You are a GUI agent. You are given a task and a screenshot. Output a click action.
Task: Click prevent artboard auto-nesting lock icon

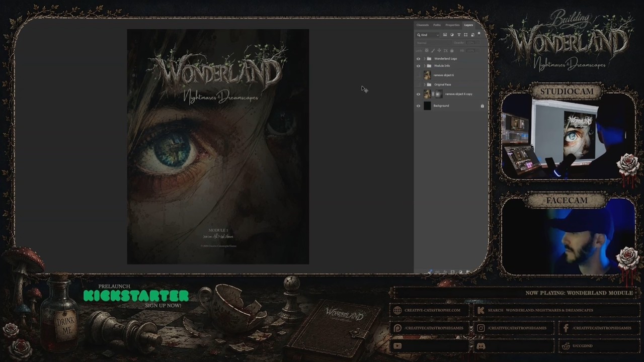[x=446, y=50]
